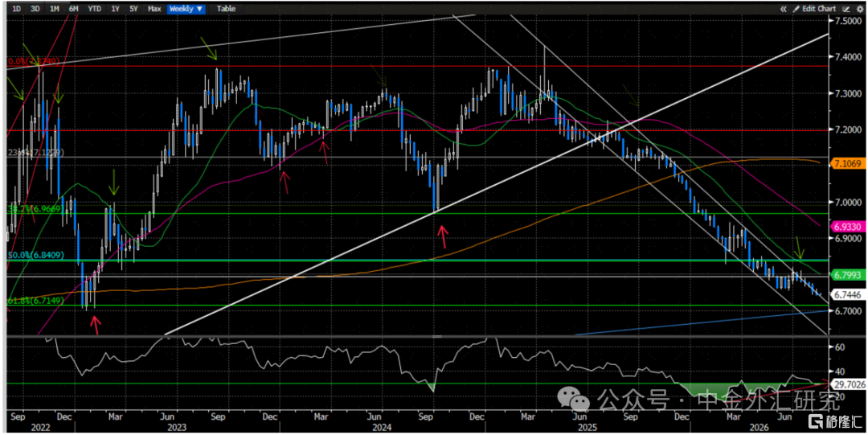Select the 61.8%(6.7149) Fibonacci label
Screen dimensions: 868x435
tap(35, 301)
